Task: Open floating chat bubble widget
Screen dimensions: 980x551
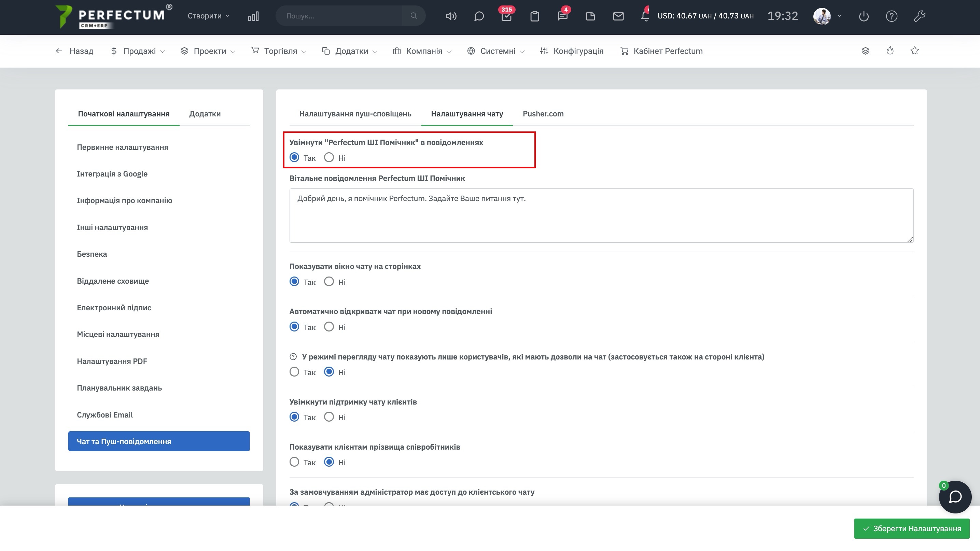Action: [x=955, y=497]
